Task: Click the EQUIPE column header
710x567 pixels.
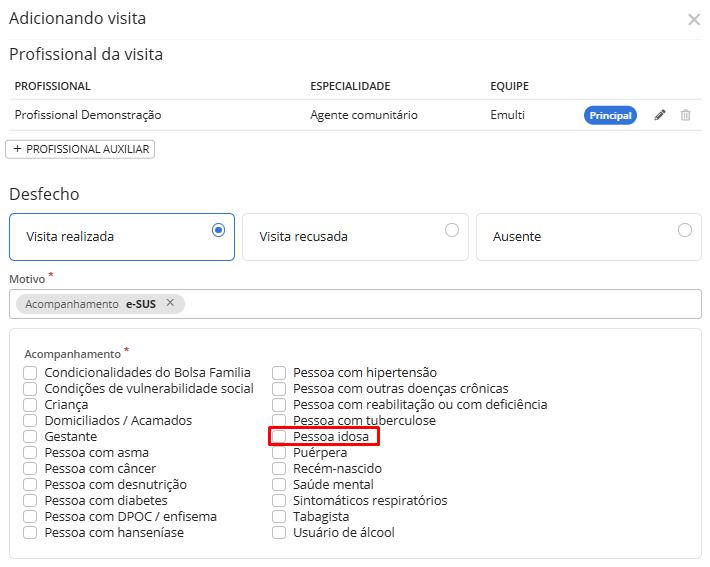Action: 509,86
